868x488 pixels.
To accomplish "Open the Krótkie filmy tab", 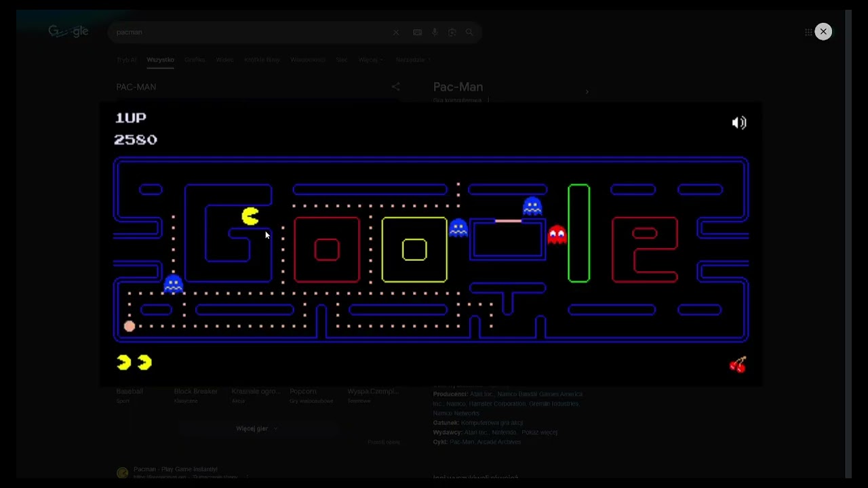I will point(262,60).
